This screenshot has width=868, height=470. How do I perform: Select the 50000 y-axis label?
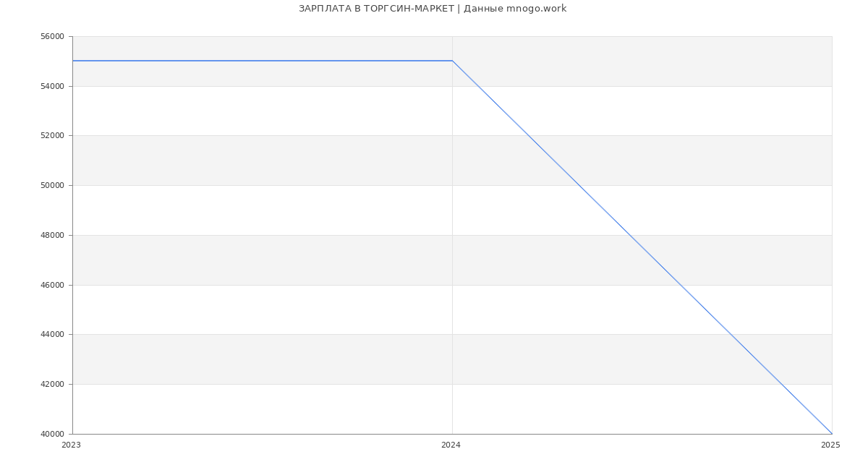click(52, 186)
